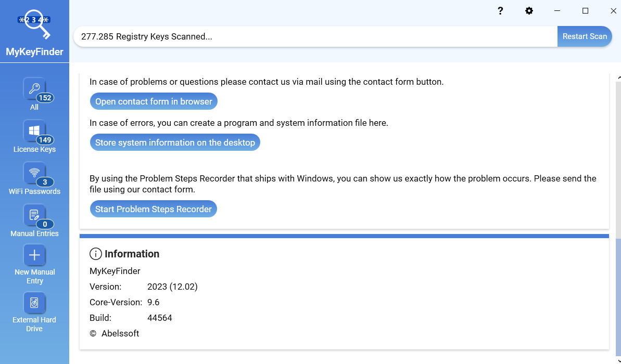Screen dimensions: 621x364
Task: Select the 149 badge on License Keys
Action: coord(45,140)
